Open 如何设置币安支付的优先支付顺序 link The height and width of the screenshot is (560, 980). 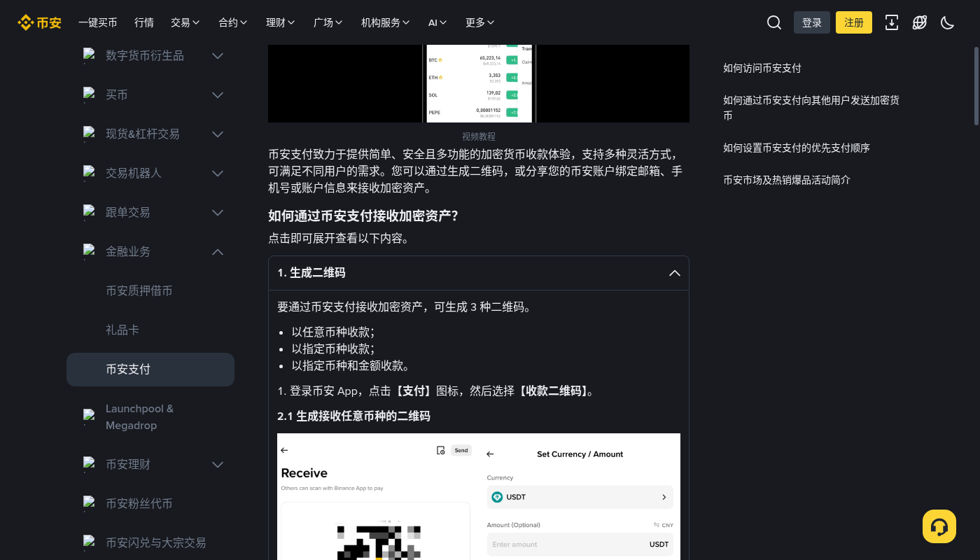coord(797,148)
